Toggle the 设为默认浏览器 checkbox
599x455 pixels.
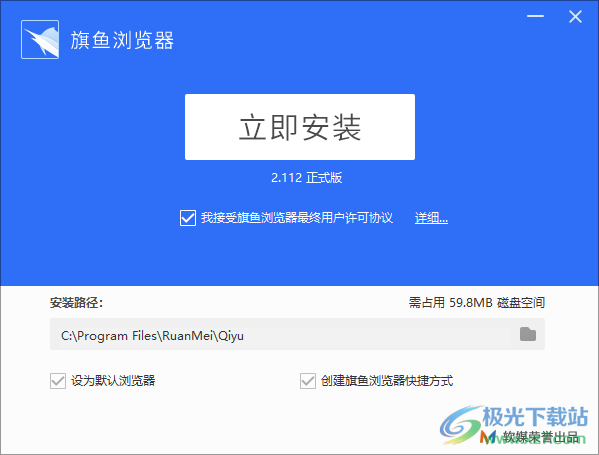pyautogui.click(x=58, y=381)
